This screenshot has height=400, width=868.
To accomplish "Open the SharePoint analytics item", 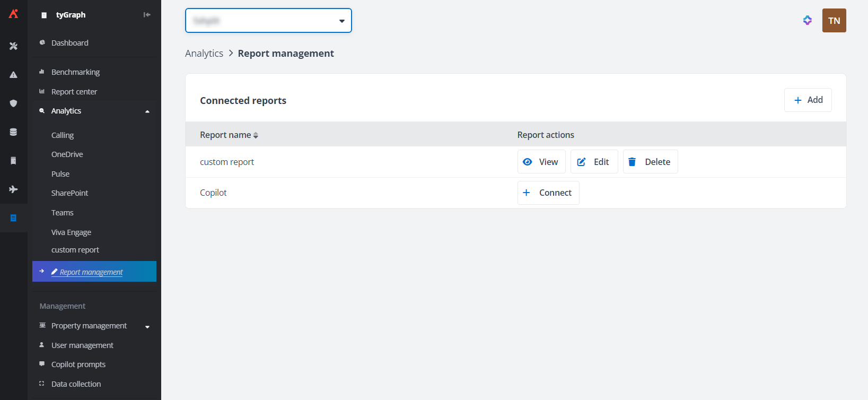I will click(x=69, y=193).
